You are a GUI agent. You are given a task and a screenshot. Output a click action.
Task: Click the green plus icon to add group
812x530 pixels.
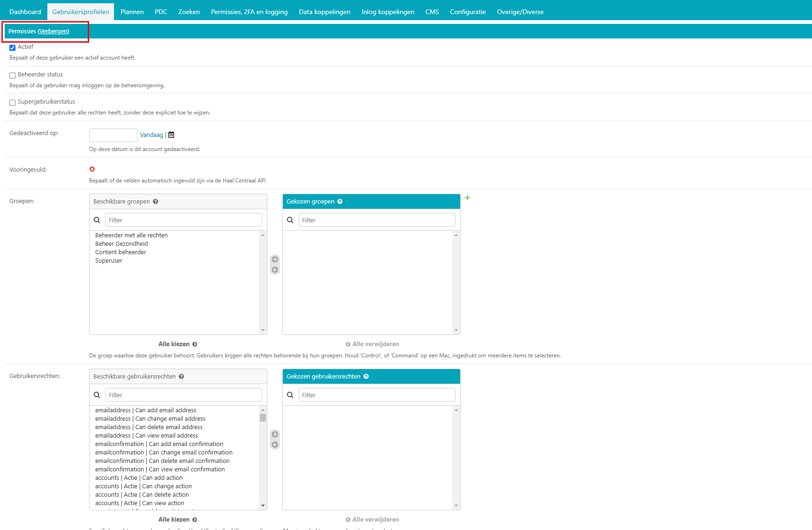[467, 198]
